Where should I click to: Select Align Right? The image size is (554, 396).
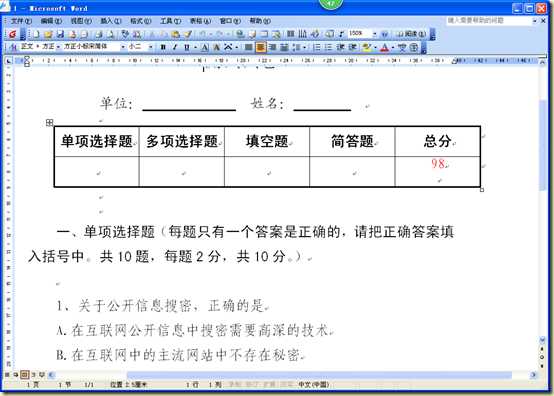point(272,47)
